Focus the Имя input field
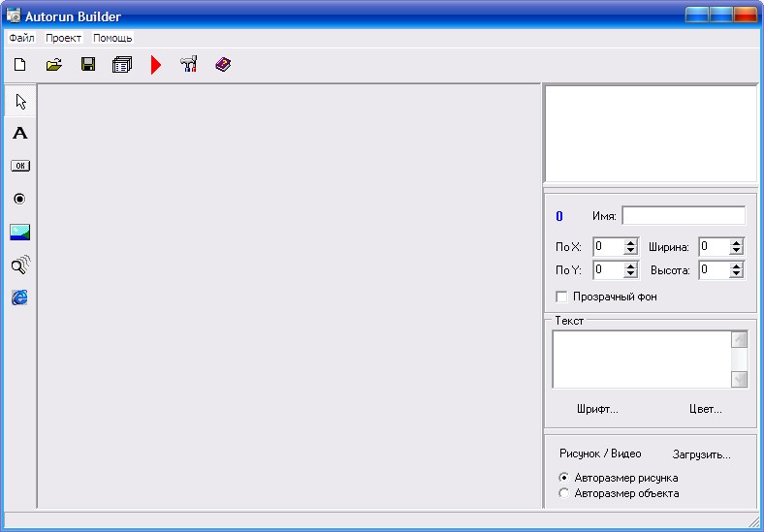This screenshot has height=532, width=764. tap(684, 215)
